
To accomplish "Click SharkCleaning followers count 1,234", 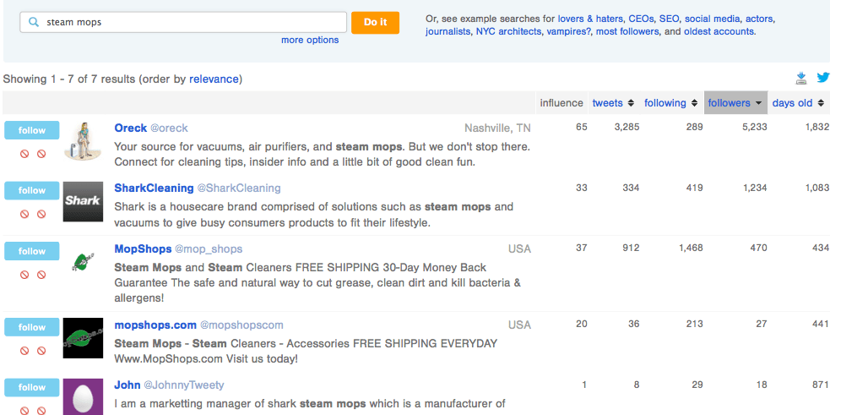I will [755, 188].
